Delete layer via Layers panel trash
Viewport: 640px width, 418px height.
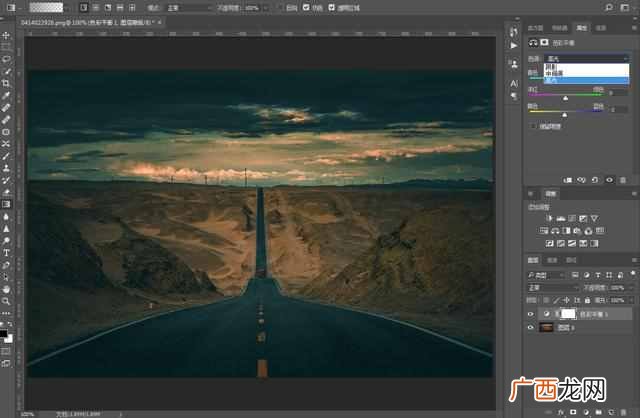[624, 412]
